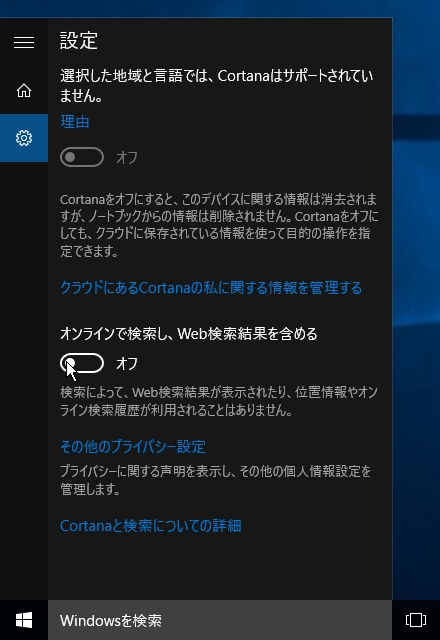
Task: Click the オンラインで検索し、Web検索結果を含める label
Action: pos(189,334)
